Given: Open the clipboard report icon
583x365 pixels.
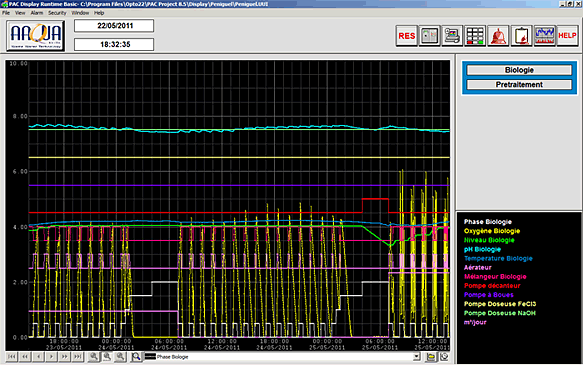Looking at the screenshot, I should (521, 36).
